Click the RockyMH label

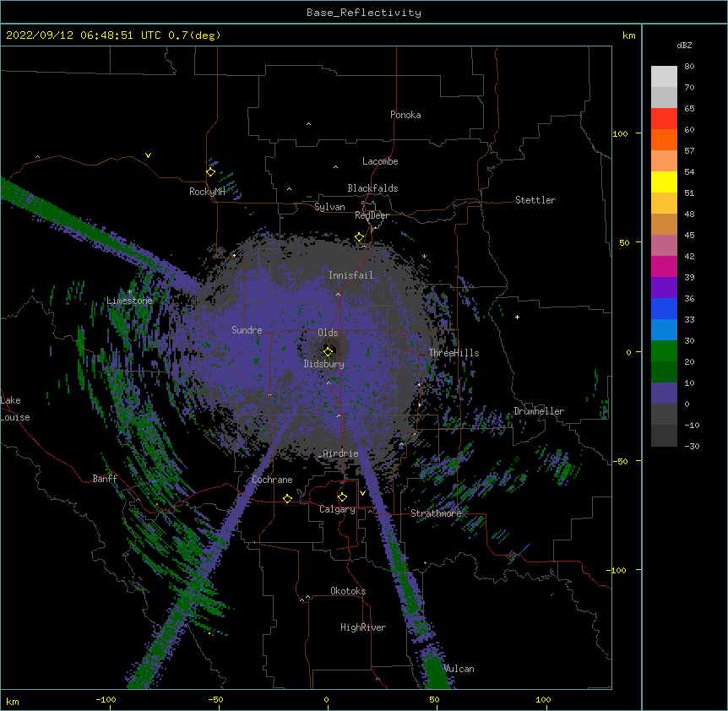tap(207, 192)
